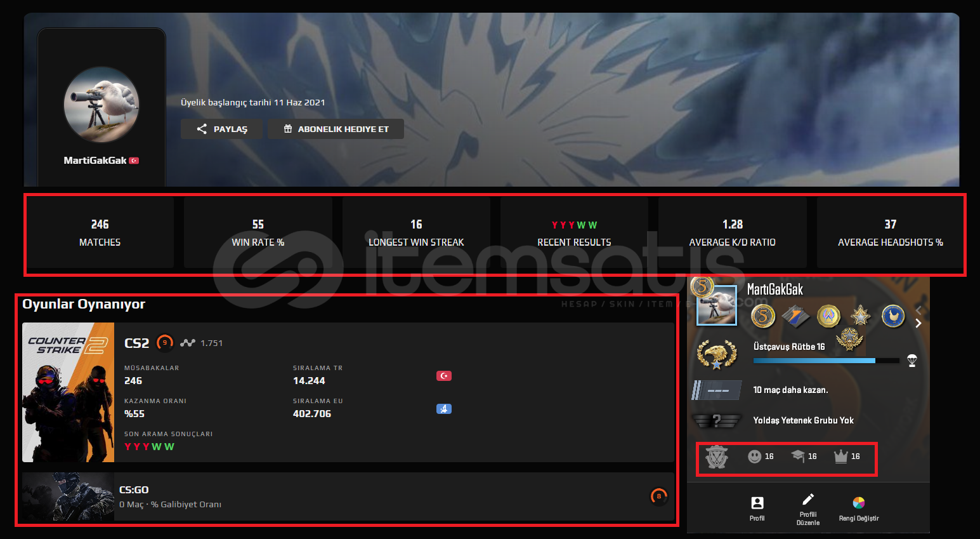Screen dimensions: 980x539
Task: Click the golden eagle rank emblem
Action: point(717,354)
